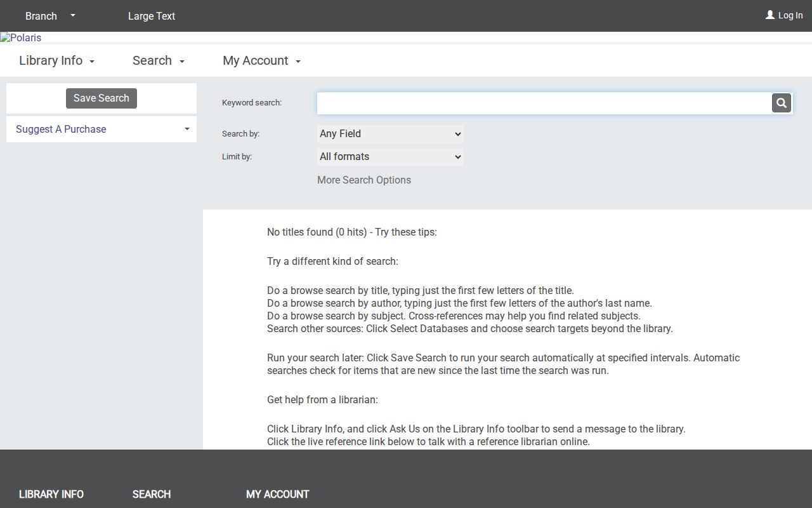Click 'Do a browse search by title' tip
Image resolution: width=812 pixels, height=508 pixels.
(421, 290)
